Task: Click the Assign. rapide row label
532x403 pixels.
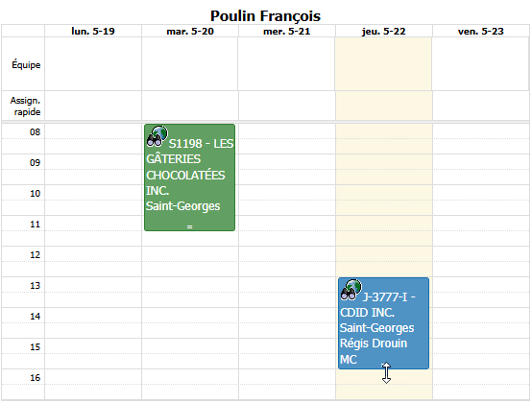Action: coord(25,107)
